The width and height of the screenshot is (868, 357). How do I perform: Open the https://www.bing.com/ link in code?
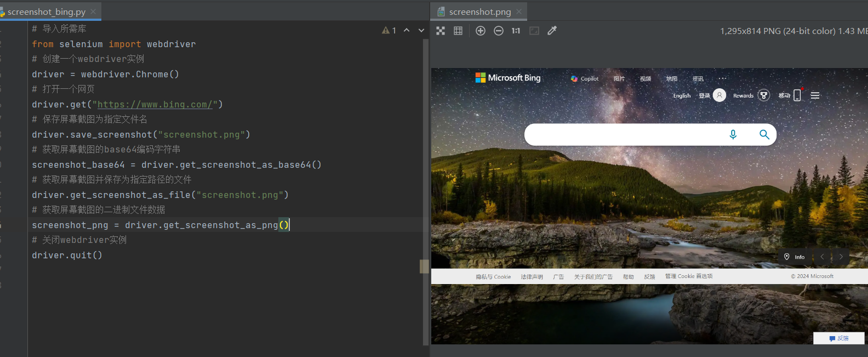click(x=155, y=104)
